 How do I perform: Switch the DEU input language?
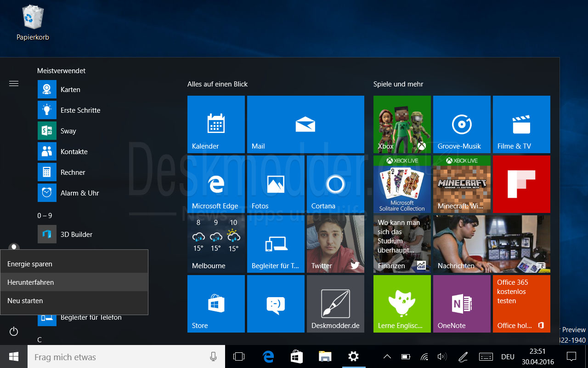[508, 357]
